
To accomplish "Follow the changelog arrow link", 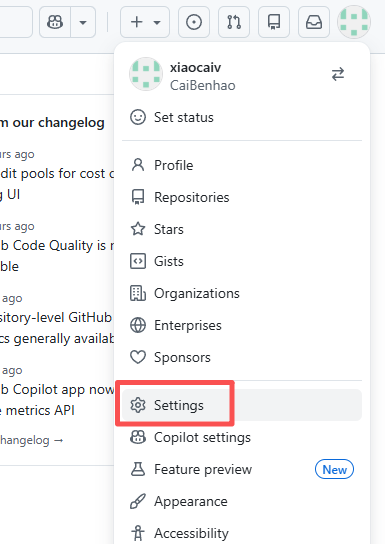I will click(x=32, y=440).
